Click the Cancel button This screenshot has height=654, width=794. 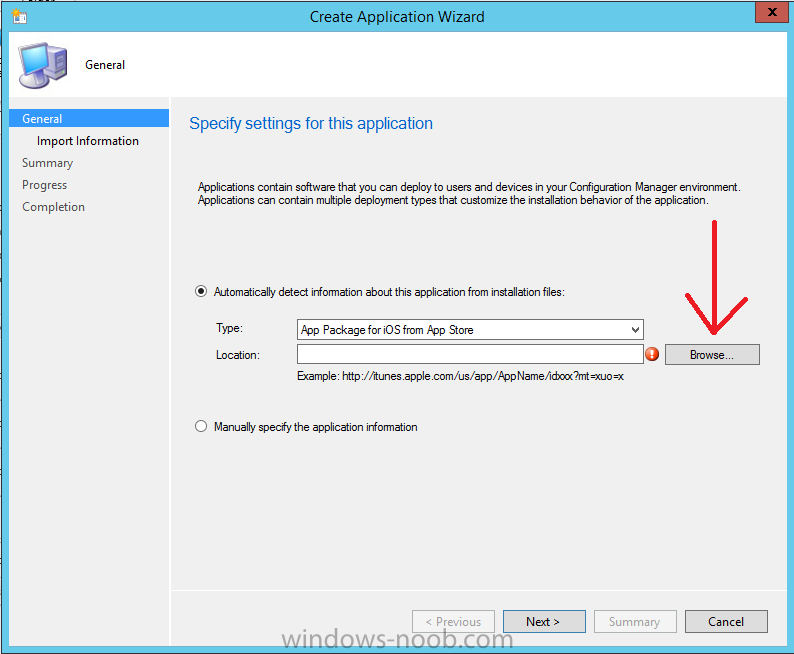726,622
